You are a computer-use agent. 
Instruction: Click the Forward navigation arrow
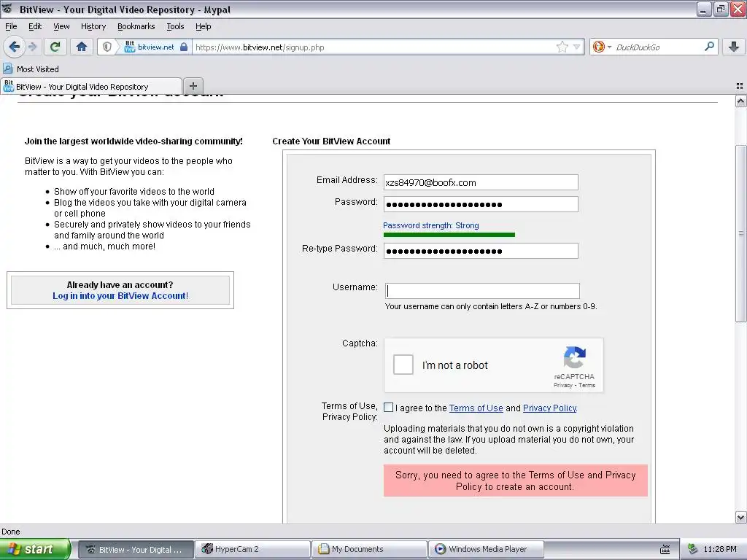click(x=33, y=47)
